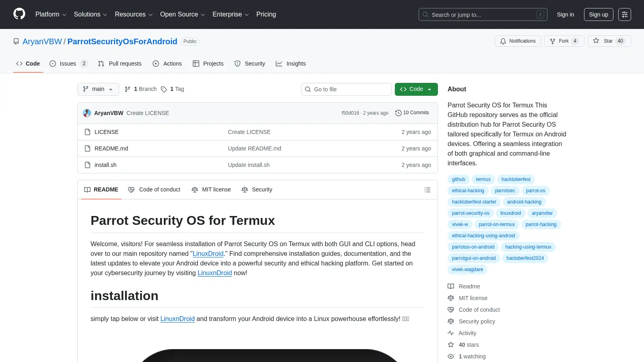Screen dimensions: 644x362
Task: Open the command palette icon button
Action: pyautogui.click(x=625, y=14)
